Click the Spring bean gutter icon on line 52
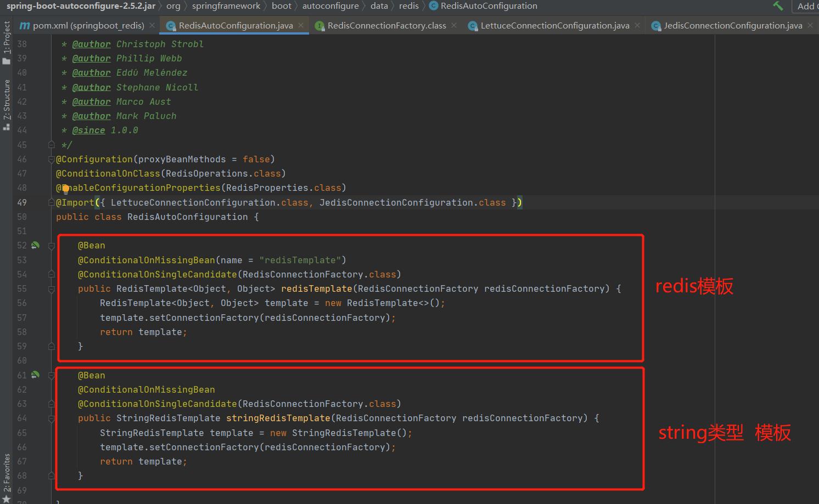 point(35,245)
